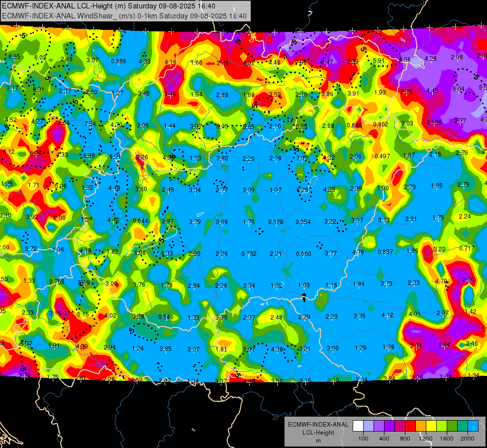
Task: Click the wind shear value 5.91
Action: tap(379, 61)
